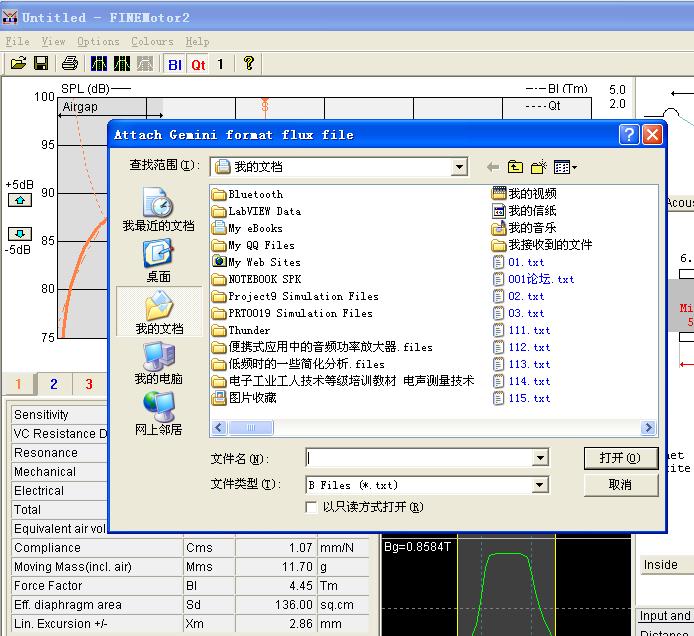
Task: Select My Web Sites folder
Action: tap(256, 262)
